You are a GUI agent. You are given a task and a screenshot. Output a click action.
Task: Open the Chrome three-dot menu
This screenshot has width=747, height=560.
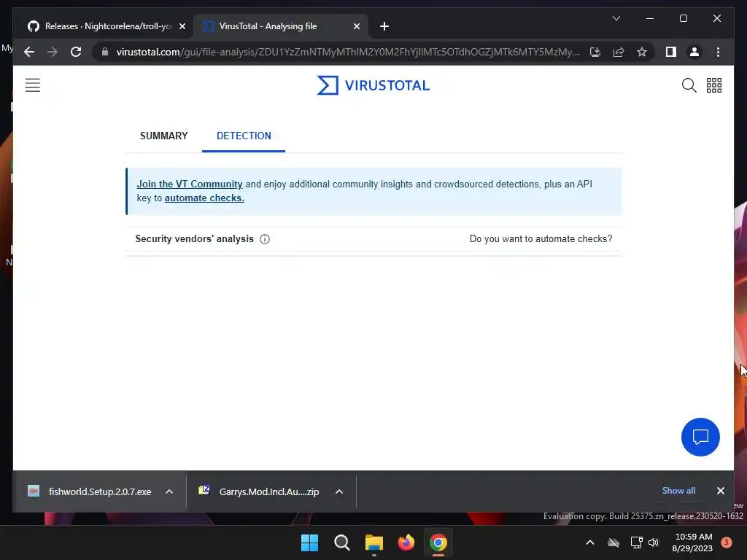tap(718, 52)
